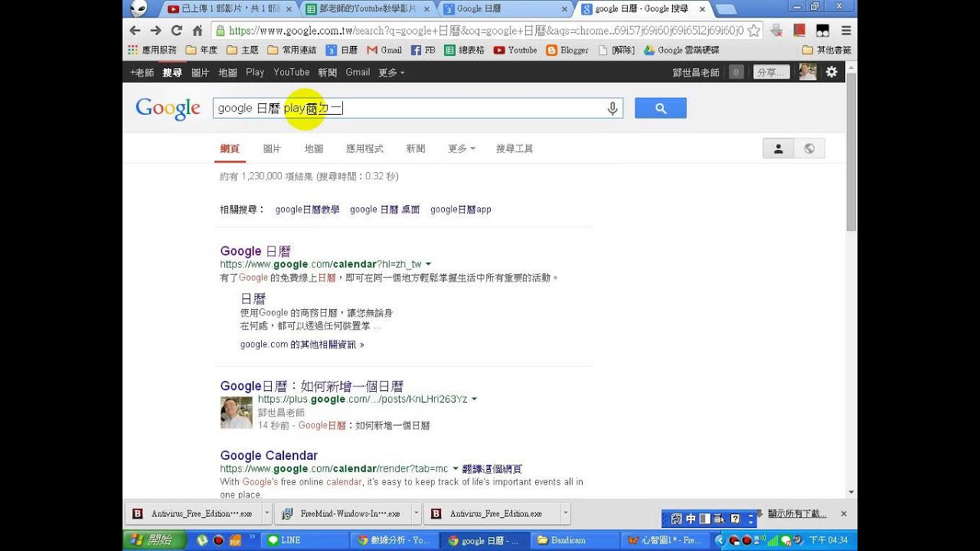Open the 總表格 spreadsheet bookmark
Viewport: 980px width, 551px height.
point(465,50)
